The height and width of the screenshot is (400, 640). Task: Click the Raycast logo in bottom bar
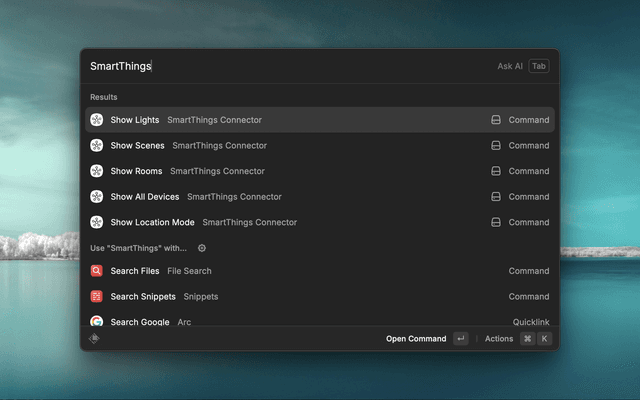pyautogui.click(x=94, y=339)
